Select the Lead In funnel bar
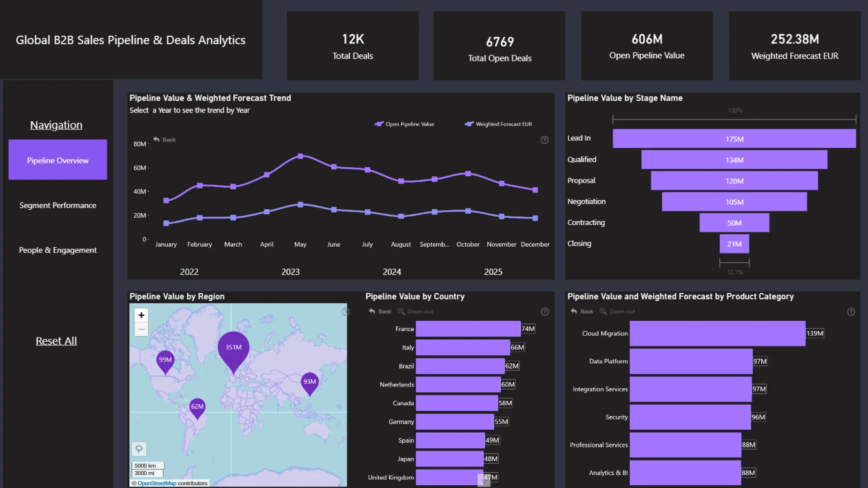 point(734,139)
